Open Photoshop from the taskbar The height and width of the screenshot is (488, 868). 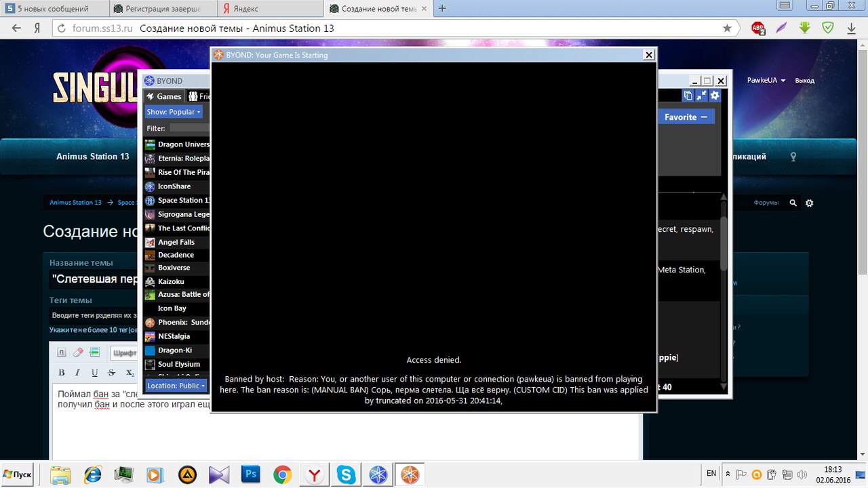252,474
